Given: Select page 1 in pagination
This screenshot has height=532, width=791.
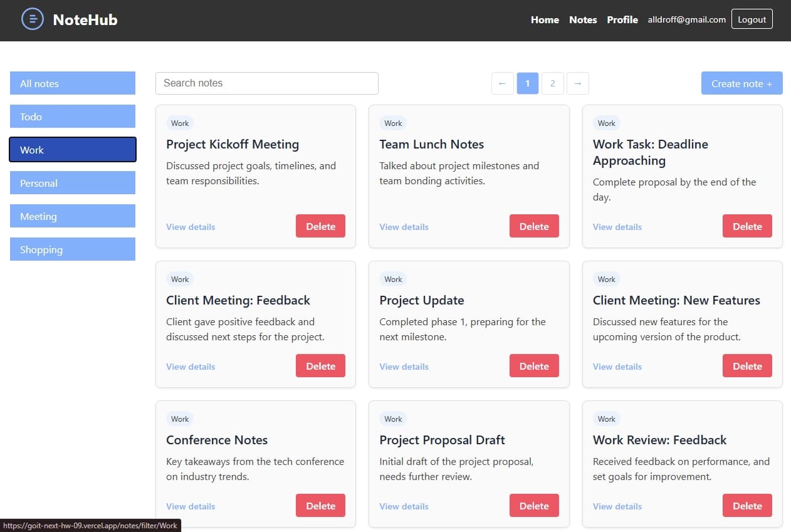Looking at the screenshot, I should click(528, 83).
